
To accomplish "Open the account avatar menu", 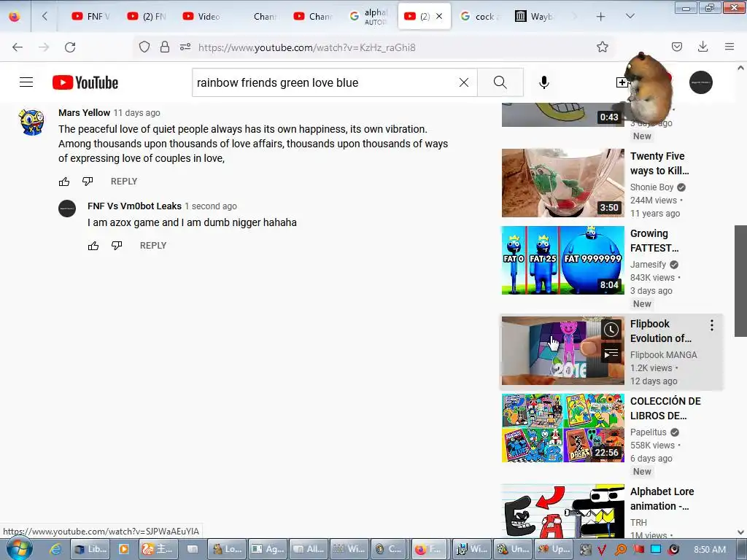I will click(x=701, y=82).
